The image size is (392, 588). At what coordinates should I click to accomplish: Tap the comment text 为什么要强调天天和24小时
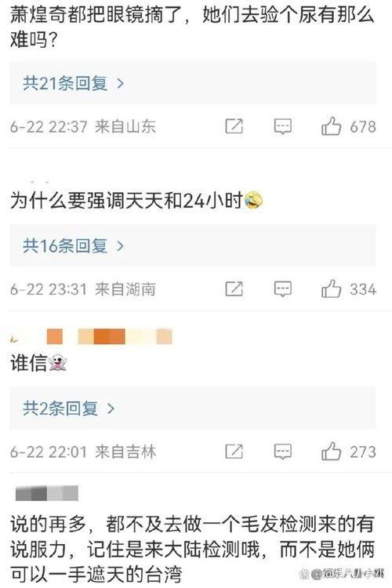click(x=127, y=200)
